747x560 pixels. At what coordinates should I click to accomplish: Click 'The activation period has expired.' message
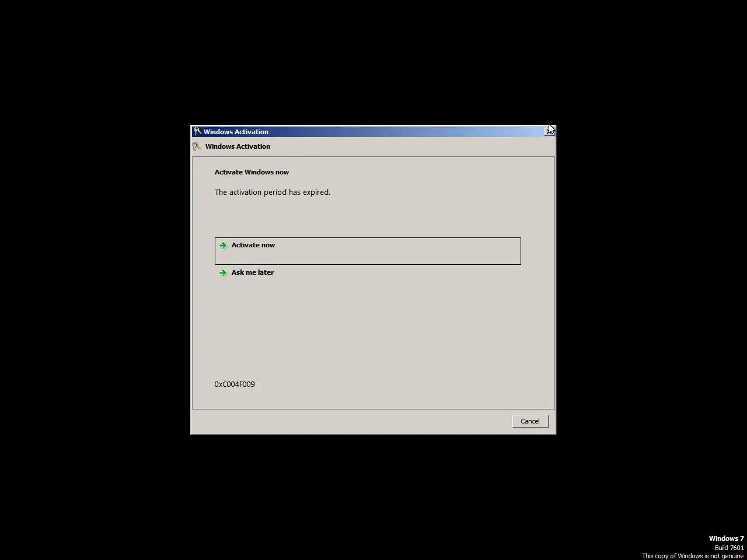point(273,192)
